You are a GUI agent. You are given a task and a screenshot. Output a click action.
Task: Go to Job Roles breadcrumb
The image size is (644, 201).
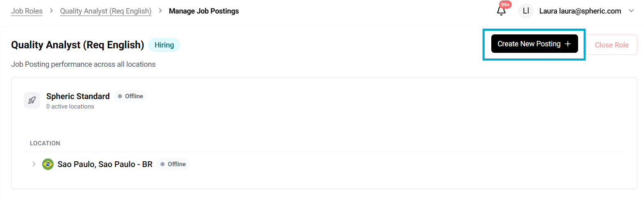pos(27,11)
